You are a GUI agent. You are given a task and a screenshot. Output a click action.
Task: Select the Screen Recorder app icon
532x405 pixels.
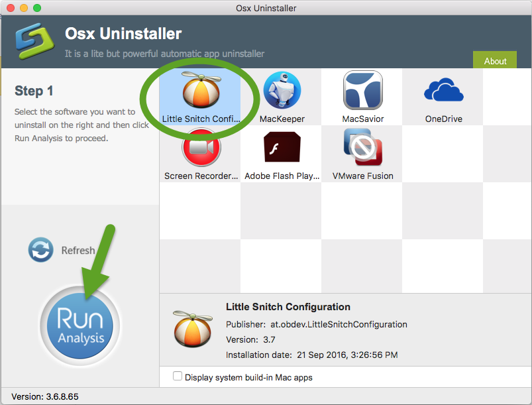pos(199,148)
